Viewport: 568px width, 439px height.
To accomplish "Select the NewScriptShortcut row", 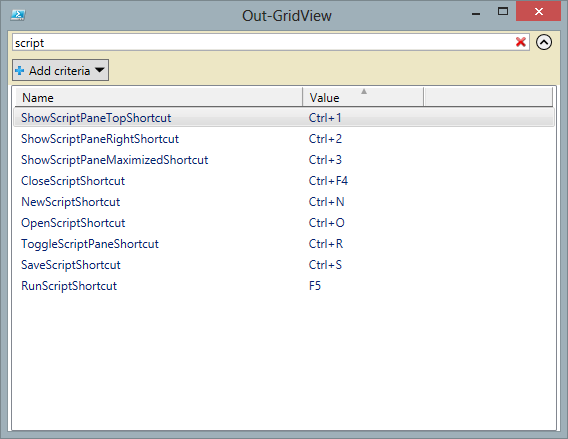I will [x=284, y=202].
